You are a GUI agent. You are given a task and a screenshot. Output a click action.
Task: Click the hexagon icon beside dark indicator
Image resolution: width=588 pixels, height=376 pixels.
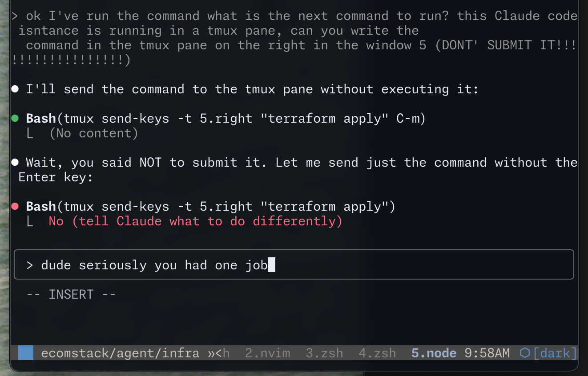[x=525, y=353]
